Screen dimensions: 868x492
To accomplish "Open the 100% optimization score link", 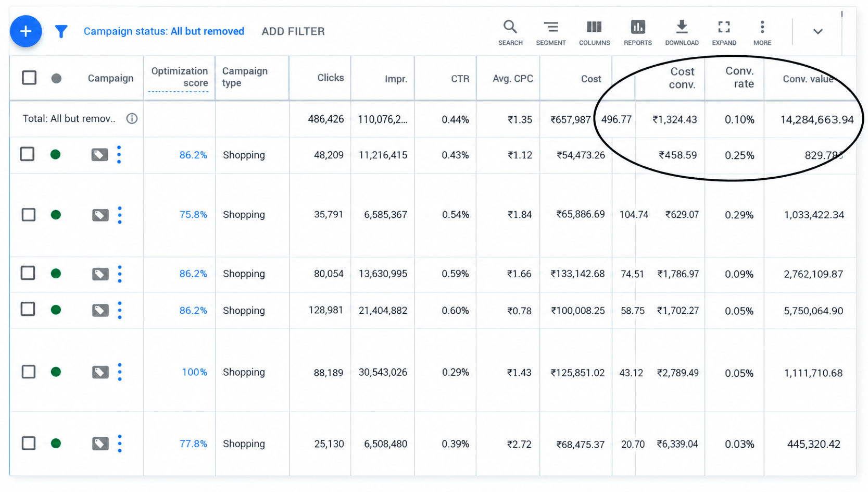I will pyautogui.click(x=194, y=372).
